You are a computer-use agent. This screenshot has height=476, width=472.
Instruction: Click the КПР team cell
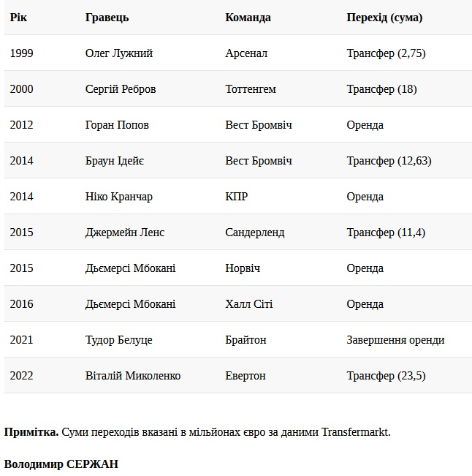pos(237,197)
